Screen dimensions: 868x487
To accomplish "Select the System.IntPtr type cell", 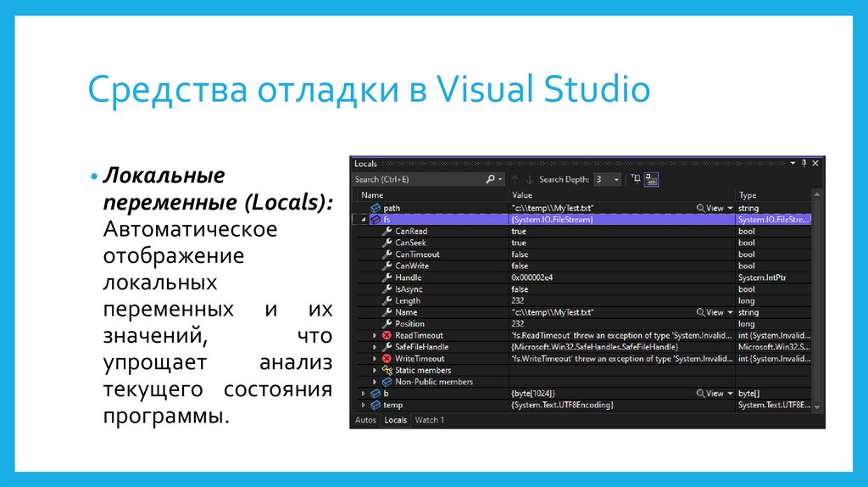I will pyautogui.click(x=773, y=277).
